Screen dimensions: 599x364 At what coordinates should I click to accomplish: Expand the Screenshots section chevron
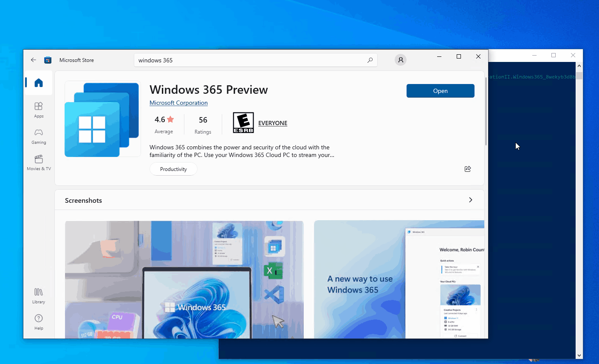coord(470,200)
